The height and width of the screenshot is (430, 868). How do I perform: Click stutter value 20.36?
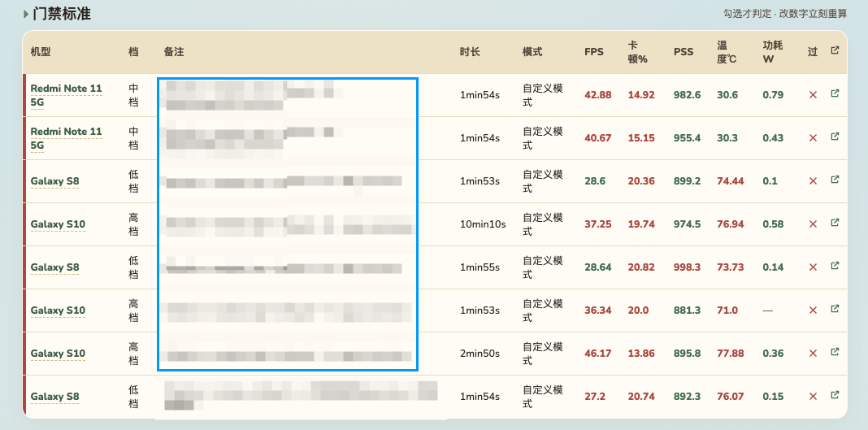(x=641, y=181)
